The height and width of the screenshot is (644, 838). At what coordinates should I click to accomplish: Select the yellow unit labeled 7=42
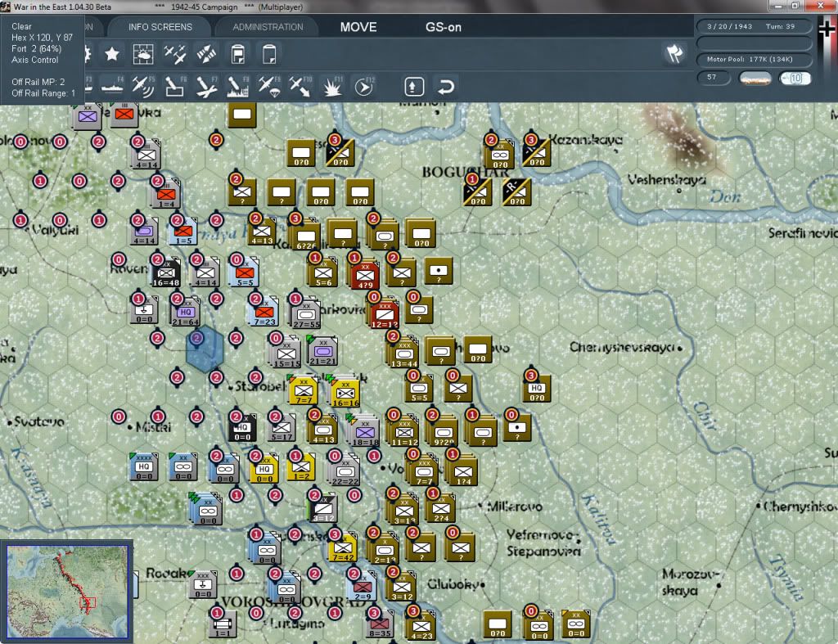click(343, 547)
